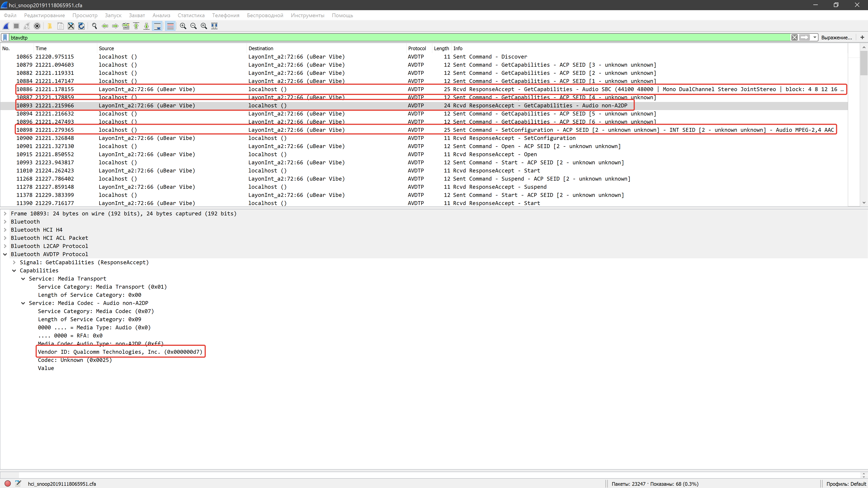The width and height of the screenshot is (868, 488).
Task: Click the open capture file folder icon
Action: (x=50, y=26)
